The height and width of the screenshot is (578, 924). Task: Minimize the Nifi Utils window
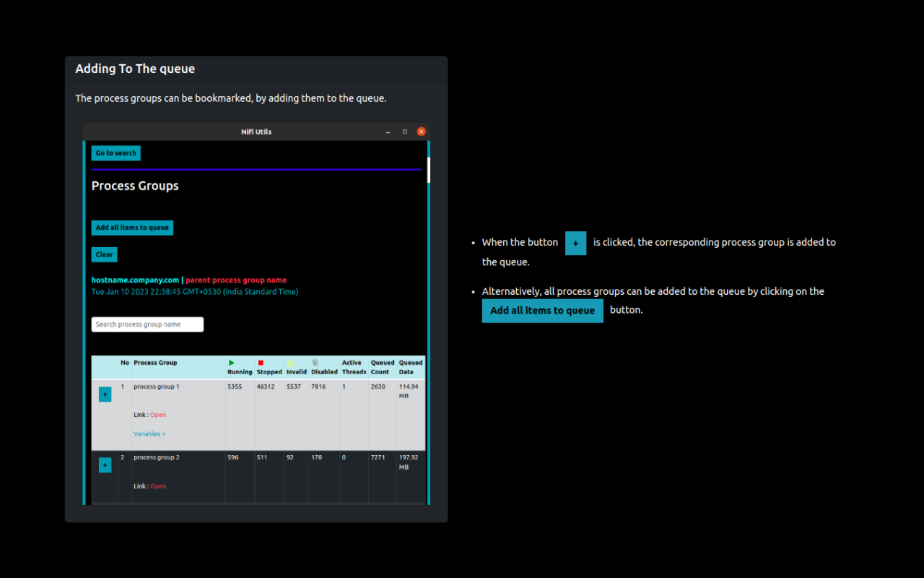tap(388, 131)
